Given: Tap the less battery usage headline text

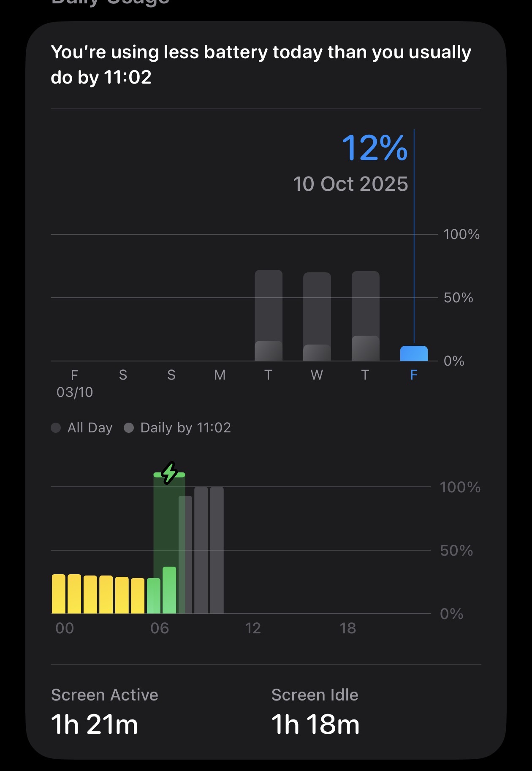Looking at the screenshot, I should (261, 65).
